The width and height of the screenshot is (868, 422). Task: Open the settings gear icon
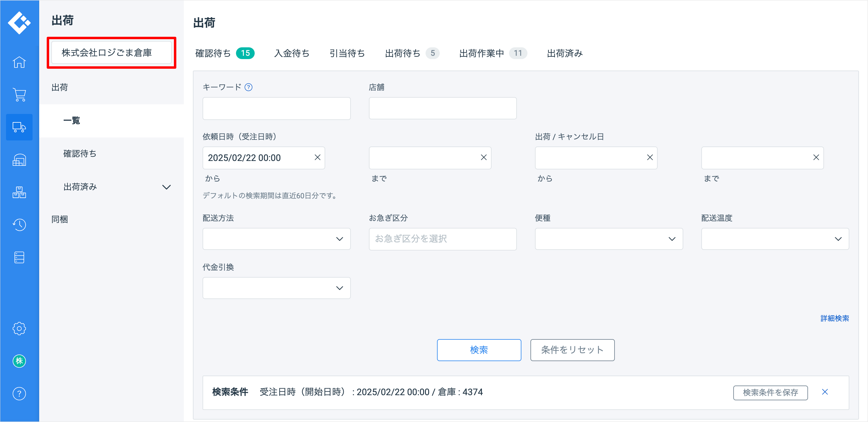[19, 328]
